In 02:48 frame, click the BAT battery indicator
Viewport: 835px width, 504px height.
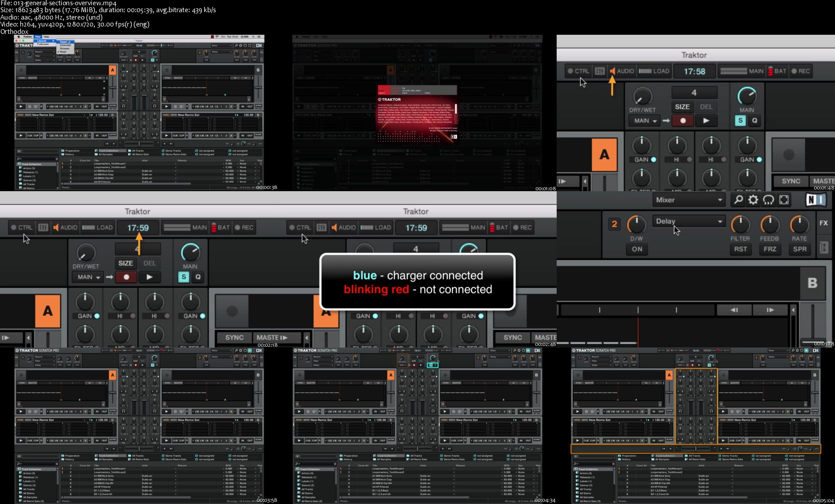499,227
